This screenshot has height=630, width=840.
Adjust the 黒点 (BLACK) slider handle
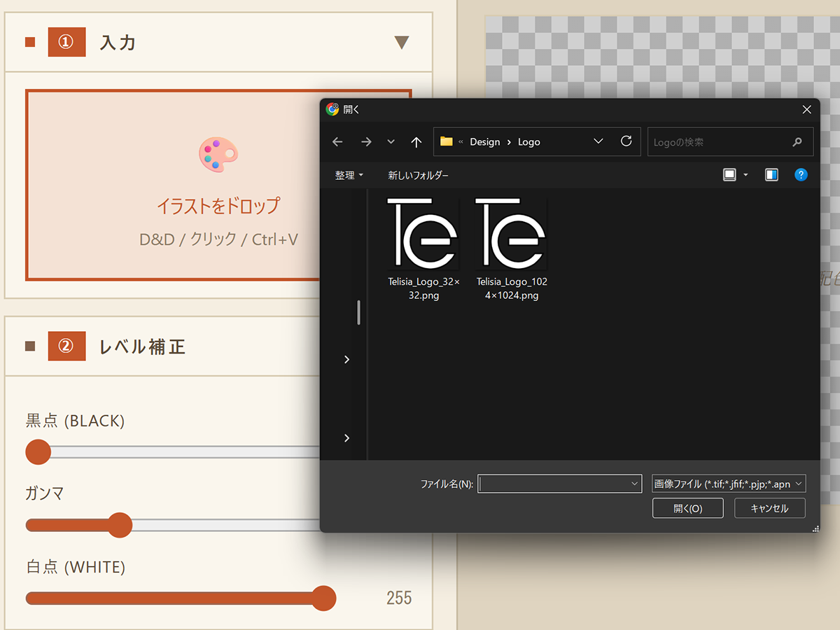[x=38, y=452]
